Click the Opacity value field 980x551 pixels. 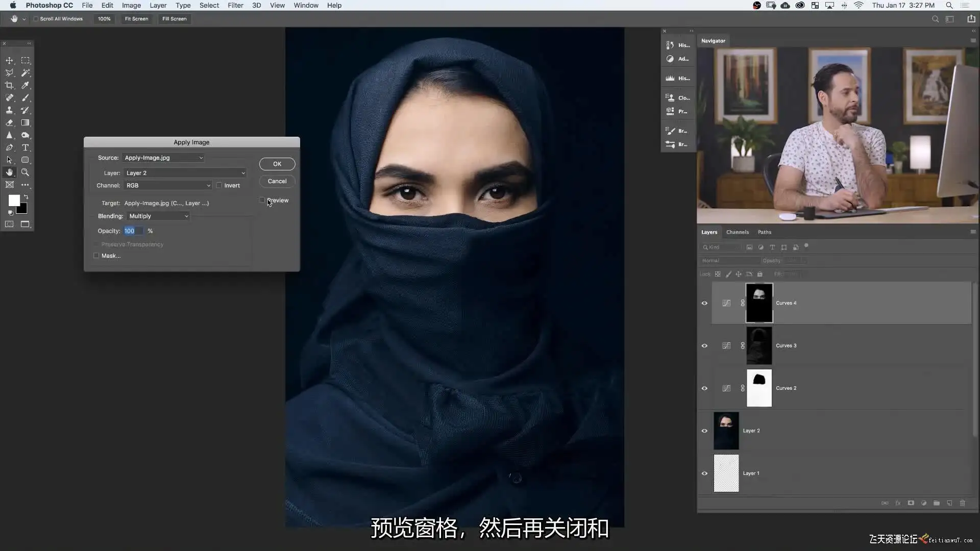pos(133,231)
